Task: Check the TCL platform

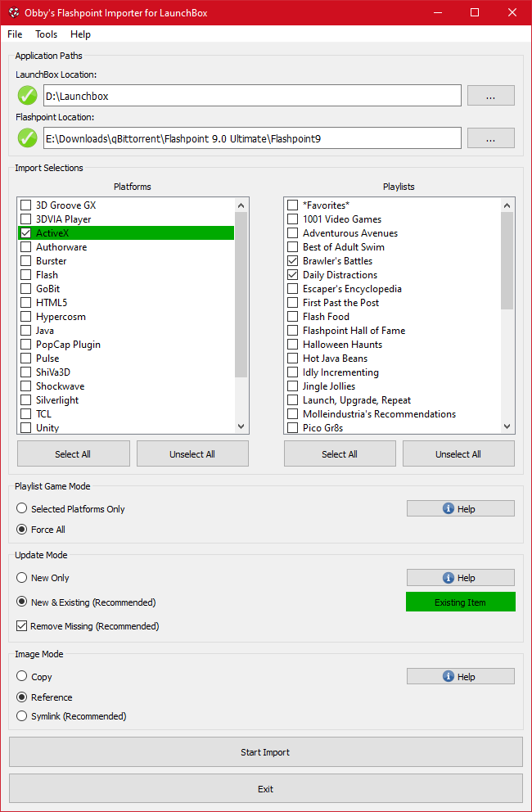Action: click(x=26, y=413)
